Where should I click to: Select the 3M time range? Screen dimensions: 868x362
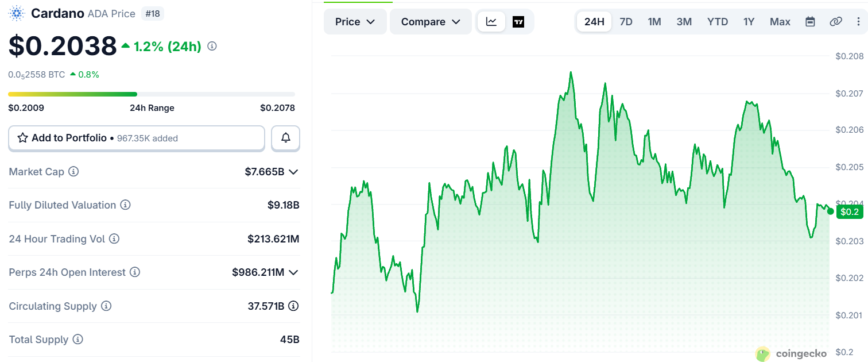684,22
